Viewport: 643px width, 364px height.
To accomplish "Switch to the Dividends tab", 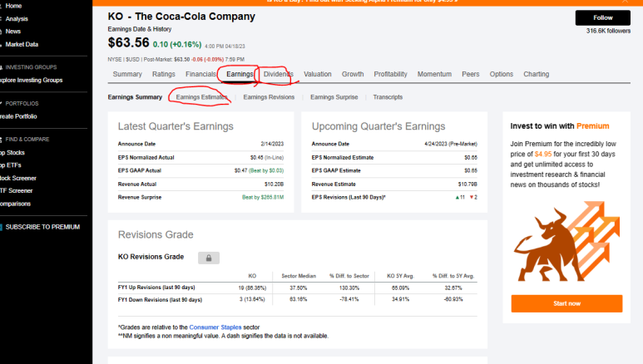I will pos(279,74).
